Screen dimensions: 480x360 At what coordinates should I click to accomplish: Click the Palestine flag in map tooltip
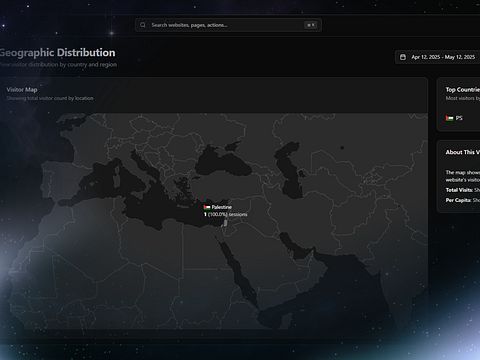tap(207, 207)
